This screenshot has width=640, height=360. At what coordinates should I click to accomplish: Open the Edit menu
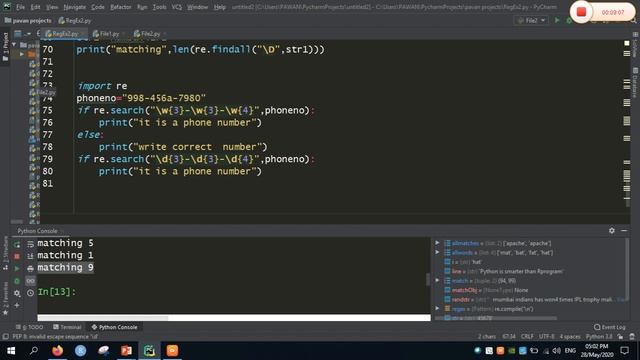(36, 7)
